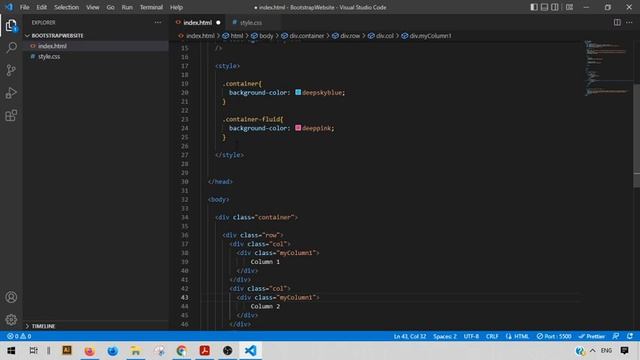
Task: Open the Help menu
Action: tap(176, 7)
